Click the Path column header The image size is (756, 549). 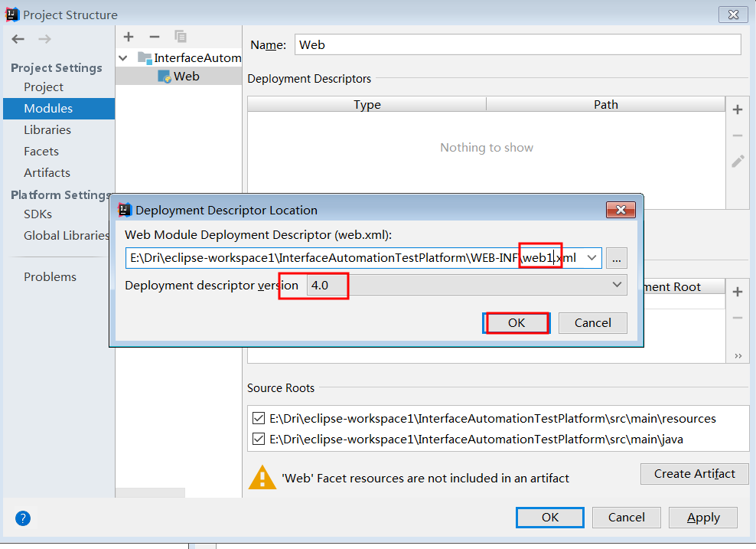pos(605,105)
